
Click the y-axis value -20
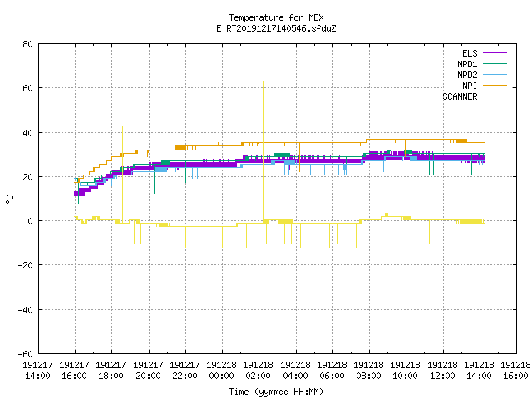pyautogui.click(x=25, y=265)
